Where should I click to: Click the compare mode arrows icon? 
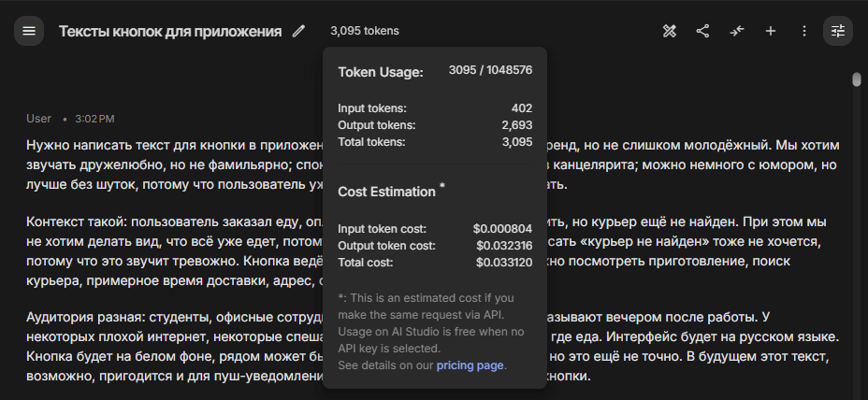pyautogui.click(x=737, y=31)
